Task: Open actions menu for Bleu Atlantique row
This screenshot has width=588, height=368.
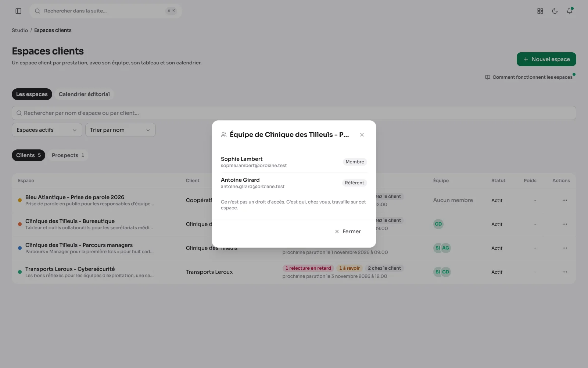Action: 565,200
